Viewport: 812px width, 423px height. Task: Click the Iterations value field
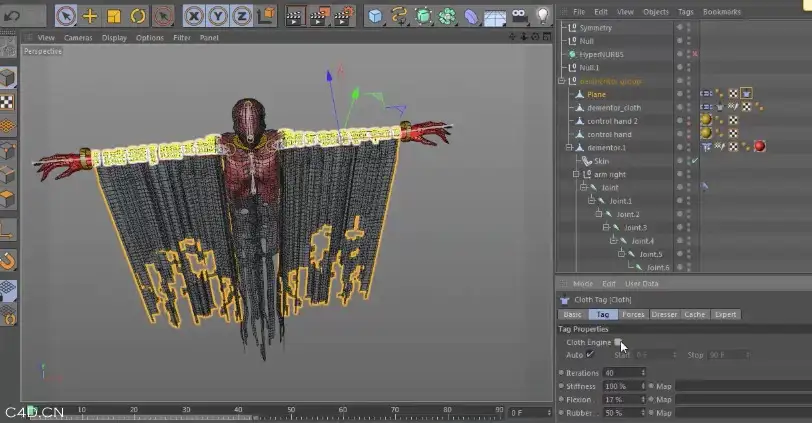pyautogui.click(x=624, y=373)
